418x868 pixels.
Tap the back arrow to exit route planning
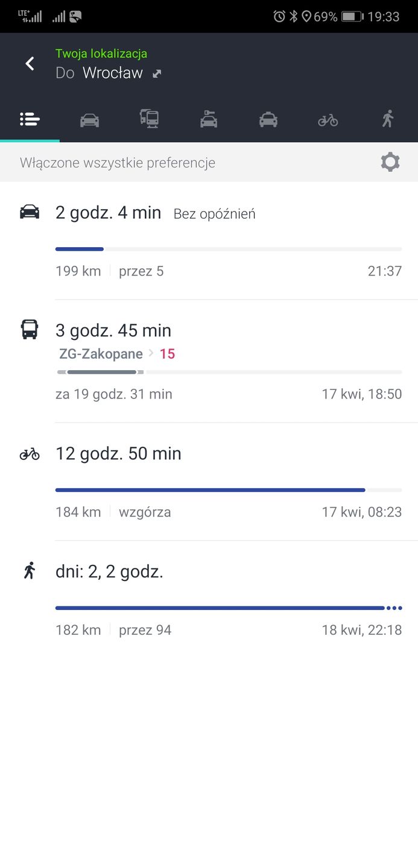29,63
